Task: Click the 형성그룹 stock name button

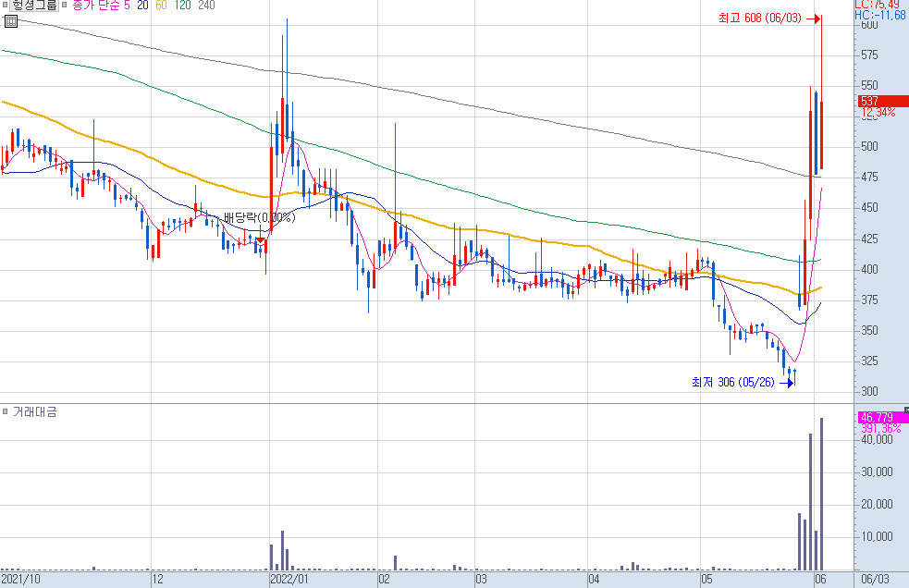Action: click(35, 6)
